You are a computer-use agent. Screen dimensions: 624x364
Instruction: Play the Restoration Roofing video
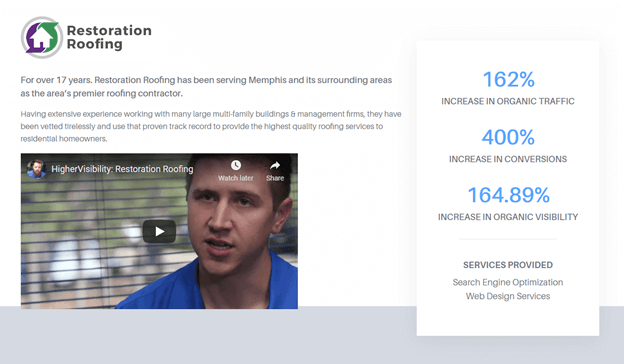pyautogui.click(x=159, y=231)
